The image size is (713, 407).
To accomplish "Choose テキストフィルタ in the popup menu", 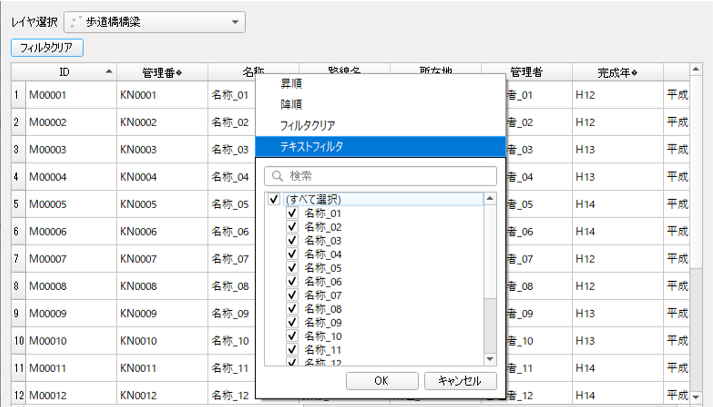I will (x=311, y=146).
